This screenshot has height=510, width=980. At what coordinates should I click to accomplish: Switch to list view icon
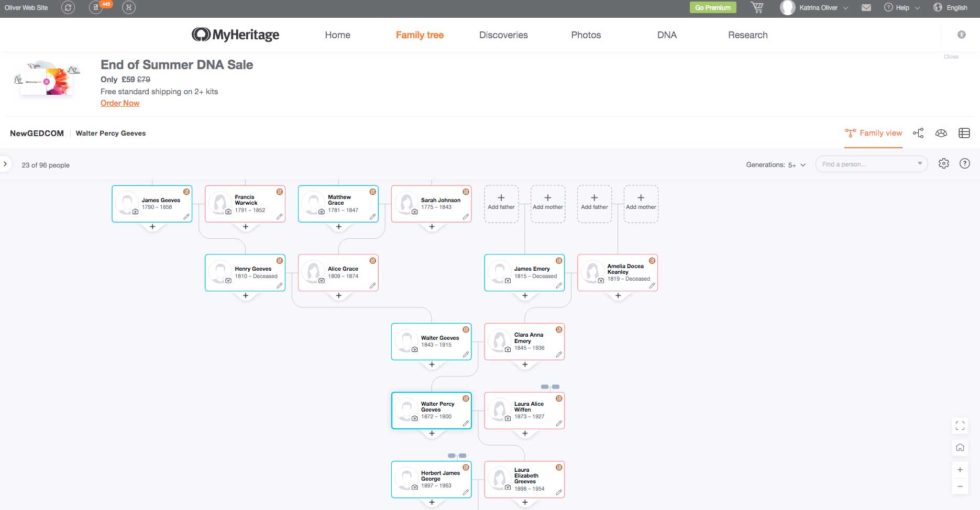[964, 133]
